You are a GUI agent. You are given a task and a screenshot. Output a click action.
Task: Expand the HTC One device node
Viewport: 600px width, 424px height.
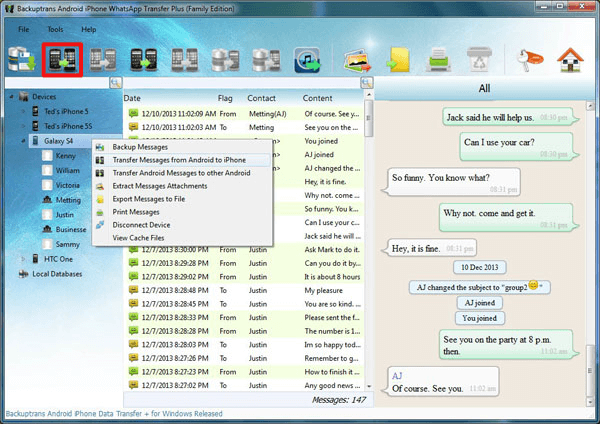click(x=24, y=258)
